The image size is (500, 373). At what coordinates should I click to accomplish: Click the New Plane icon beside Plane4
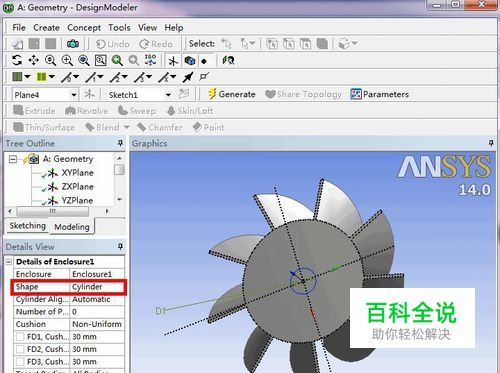click(89, 94)
